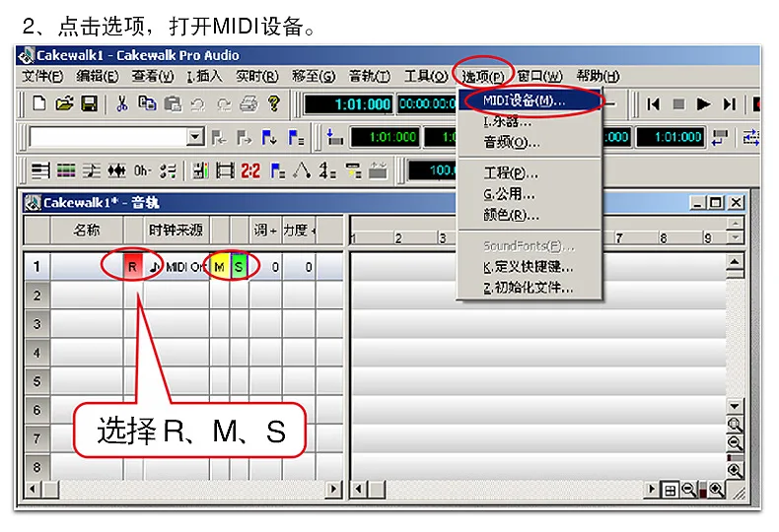
Task: Undo with the curved left arrow icon
Action: pos(198,103)
